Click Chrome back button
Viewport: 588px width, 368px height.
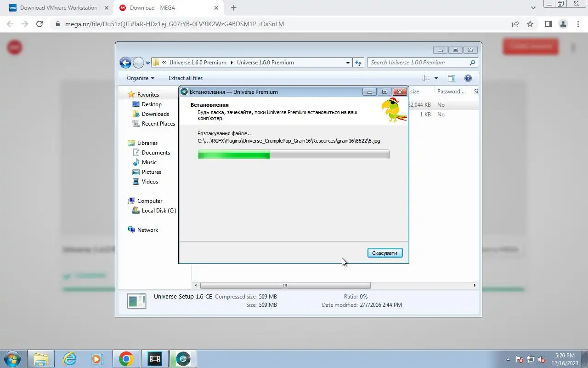[x=10, y=24]
